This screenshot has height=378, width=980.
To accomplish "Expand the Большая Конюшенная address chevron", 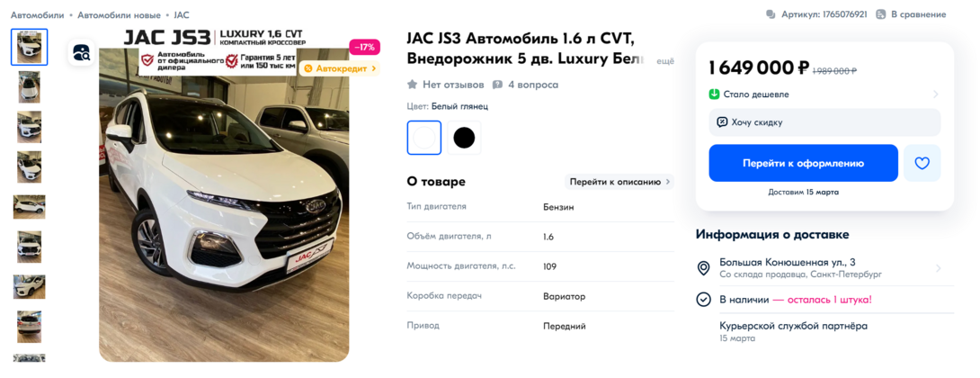I will click(x=938, y=268).
